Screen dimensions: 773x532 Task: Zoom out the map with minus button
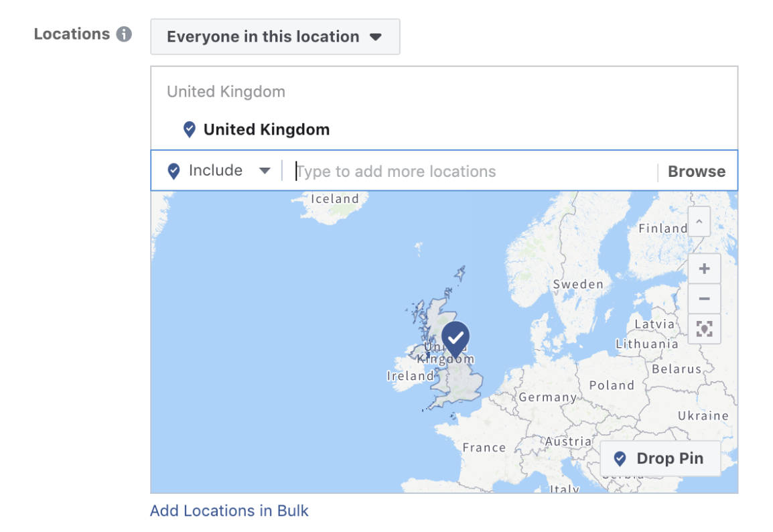click(705, 299)
